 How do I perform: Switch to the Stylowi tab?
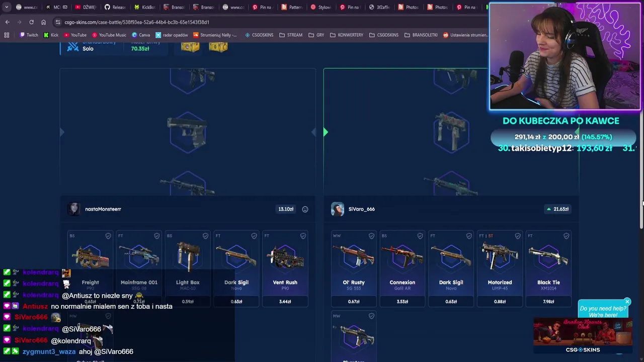tap(321, 7)
